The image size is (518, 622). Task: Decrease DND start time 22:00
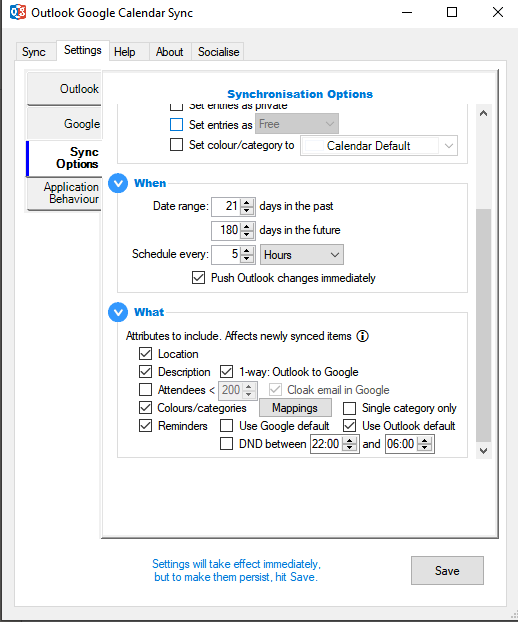pos(349,448)
